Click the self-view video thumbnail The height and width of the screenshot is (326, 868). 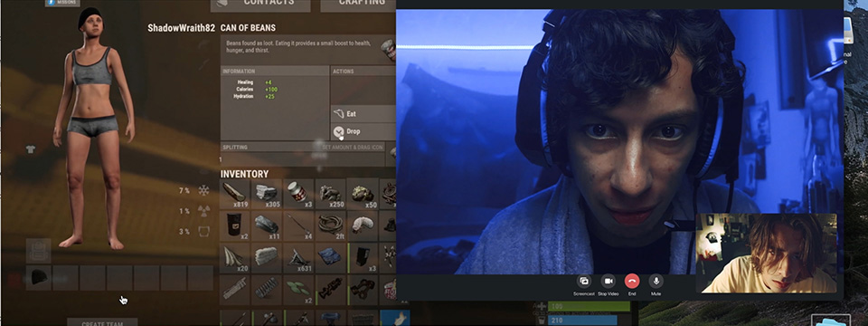coord(766,253)
